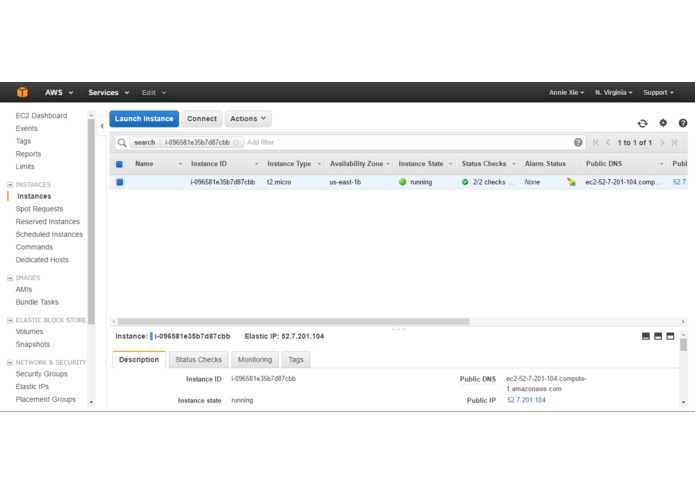Image resolution: width=695 pixels, height=494 pixels.
Task: Set details pane to medium layout
Action: [x=658, y=336]
